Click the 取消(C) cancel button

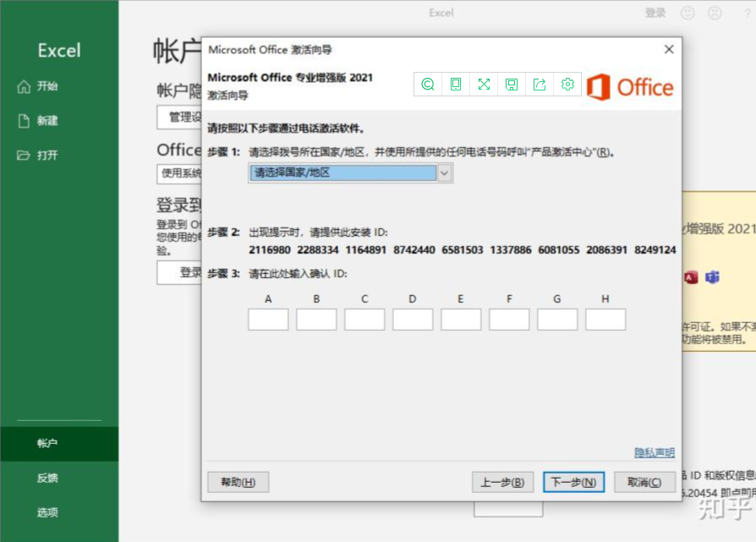644,482
